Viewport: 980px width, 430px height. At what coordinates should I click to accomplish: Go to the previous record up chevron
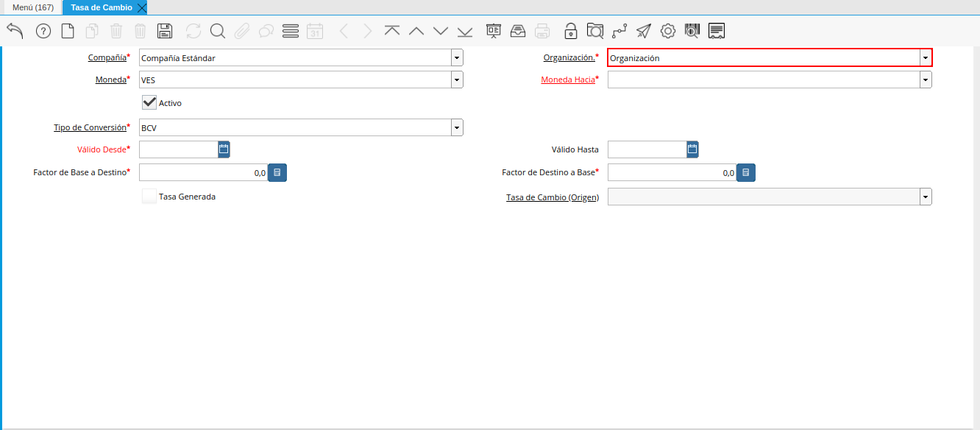(x=416, y=31)
